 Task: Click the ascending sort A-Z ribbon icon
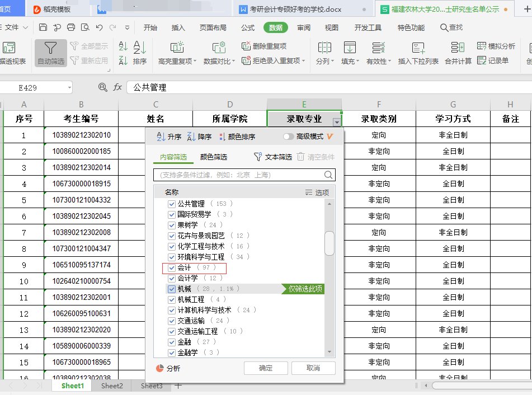123,46
